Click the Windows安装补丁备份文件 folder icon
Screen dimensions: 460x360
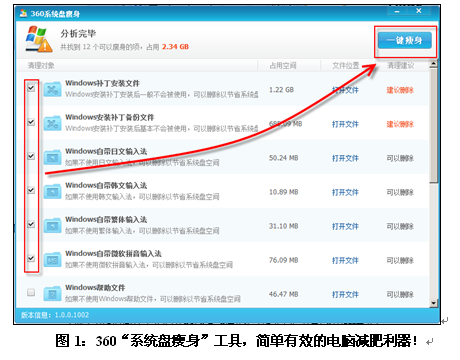coord(53,123)
